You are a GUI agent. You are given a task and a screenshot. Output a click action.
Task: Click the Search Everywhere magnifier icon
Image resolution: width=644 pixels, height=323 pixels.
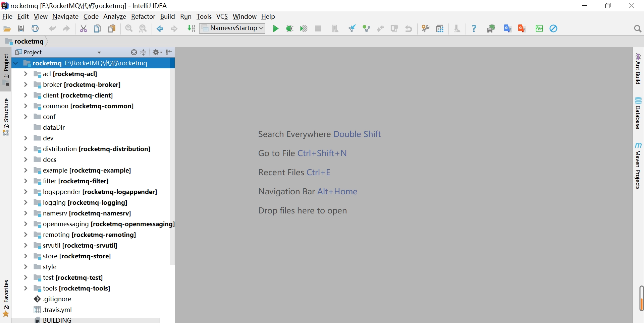[x=638, y=29]
